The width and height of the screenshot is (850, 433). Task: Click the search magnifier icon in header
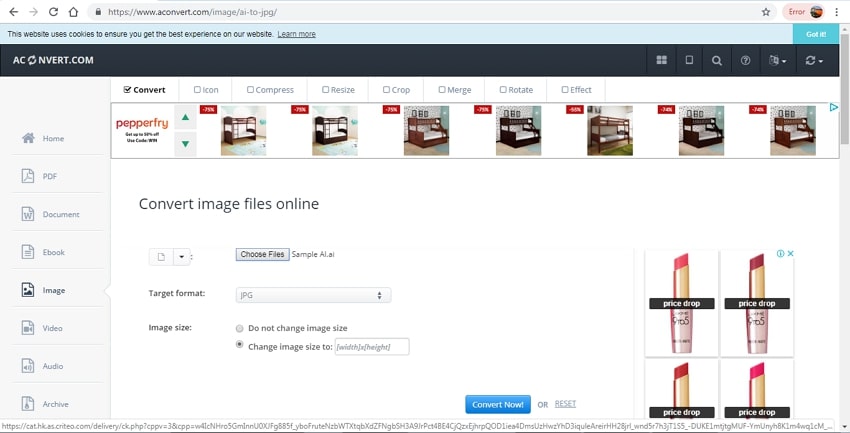coord(717,61)
